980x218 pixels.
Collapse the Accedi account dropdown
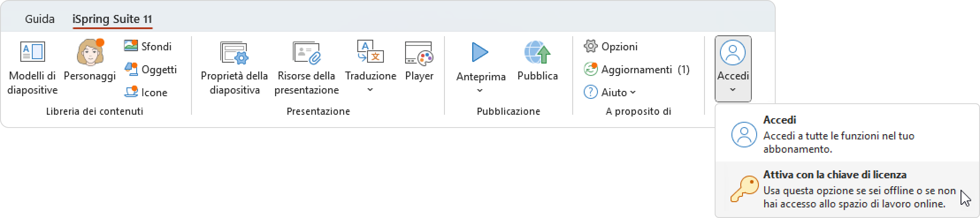pyautogui.click(x=733, y=68)
